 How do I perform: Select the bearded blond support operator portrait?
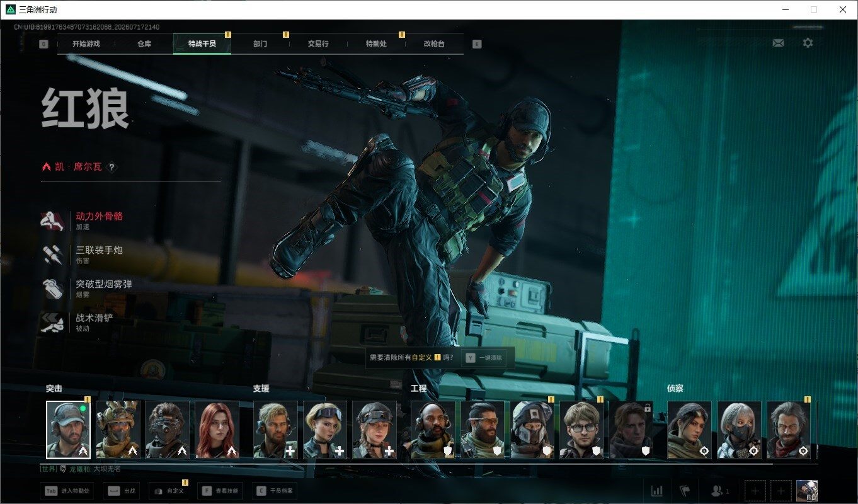pyautogui.click(x=275, y=430)
